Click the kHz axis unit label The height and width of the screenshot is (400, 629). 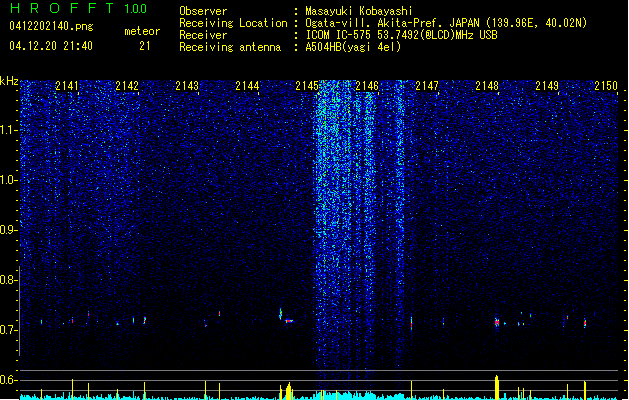[9, 81]
